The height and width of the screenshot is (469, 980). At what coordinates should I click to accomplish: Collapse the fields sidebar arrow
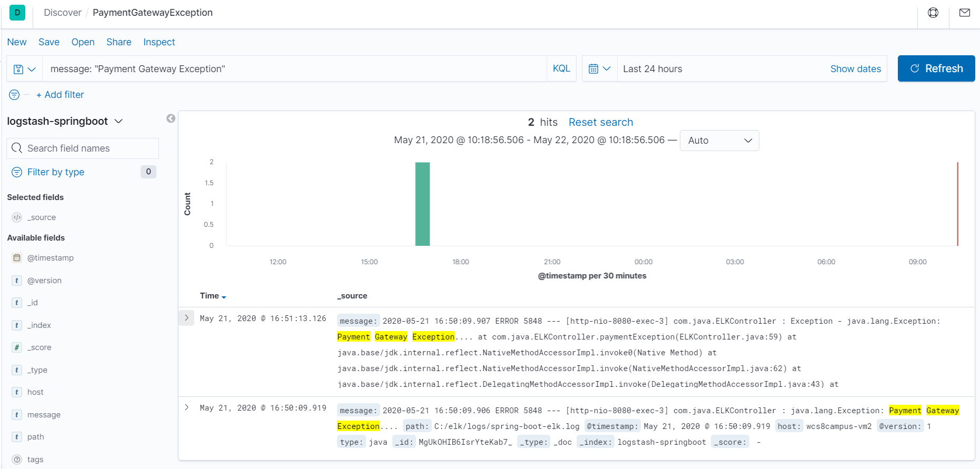(171, 118)
